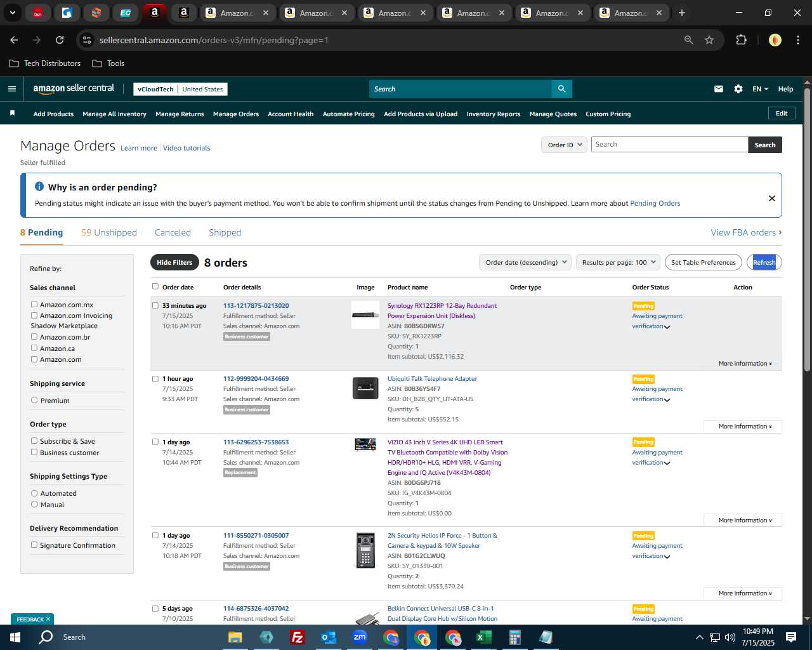Switch to the Canceled tab
This screenshot has width=812, height=650.
[173, 232]
